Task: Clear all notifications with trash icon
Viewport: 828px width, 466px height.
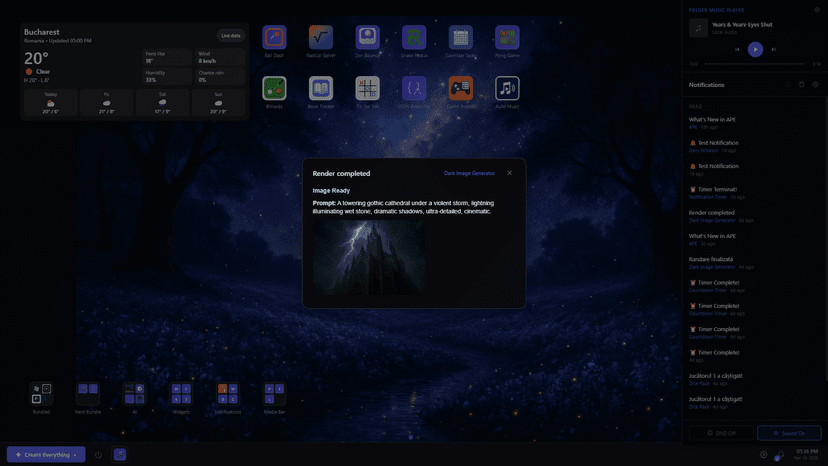Action: [801, 85]
